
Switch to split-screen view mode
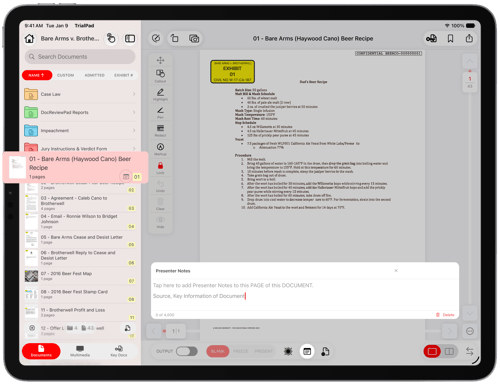pyautogui.click(x=449, y=351)
